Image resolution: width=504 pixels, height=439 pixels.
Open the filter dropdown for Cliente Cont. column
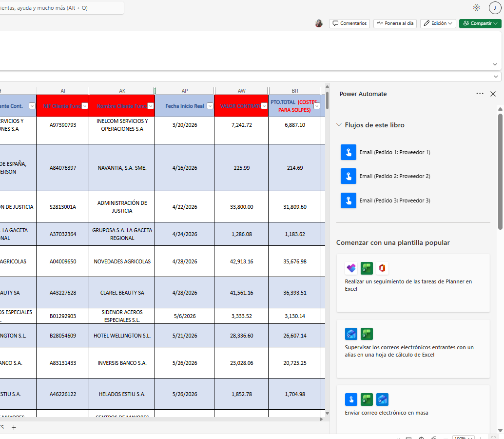(32, 106)
